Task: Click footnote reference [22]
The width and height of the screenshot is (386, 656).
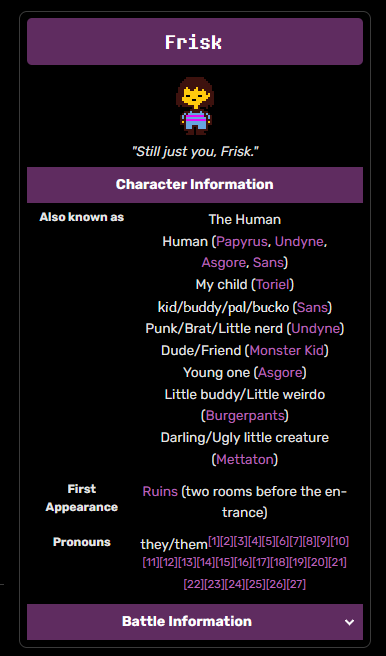Action: [193, 584]
